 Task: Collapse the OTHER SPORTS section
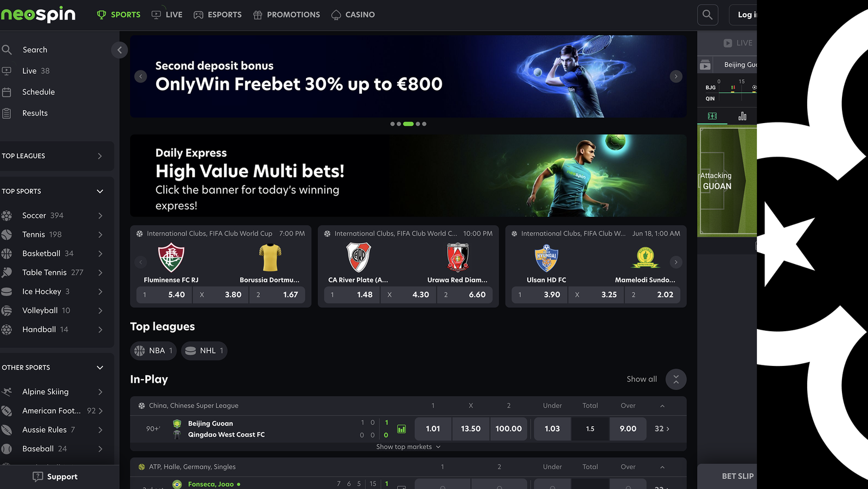[100, 368]
